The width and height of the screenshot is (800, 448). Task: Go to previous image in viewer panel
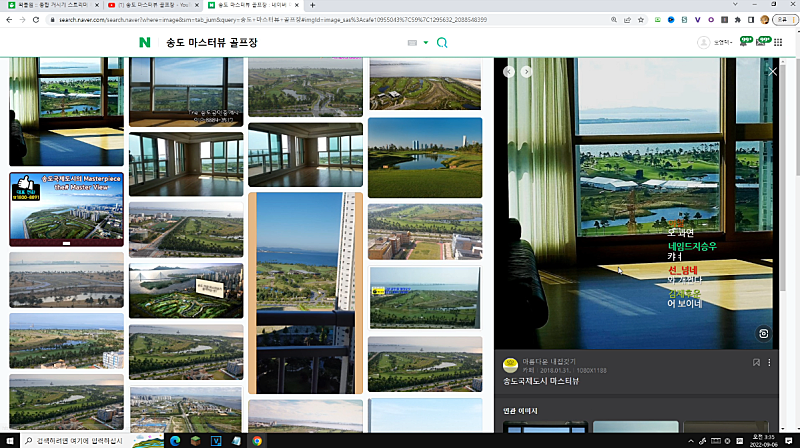point(509,72)
